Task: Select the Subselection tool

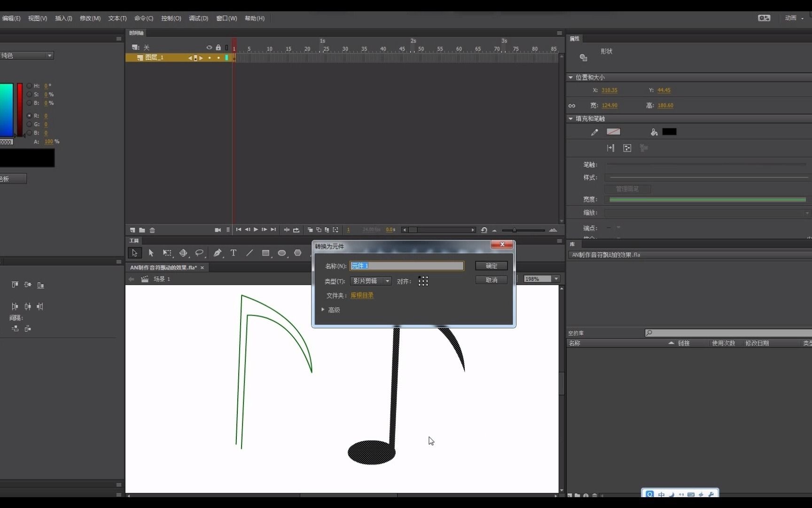Action: pos(151,253)
